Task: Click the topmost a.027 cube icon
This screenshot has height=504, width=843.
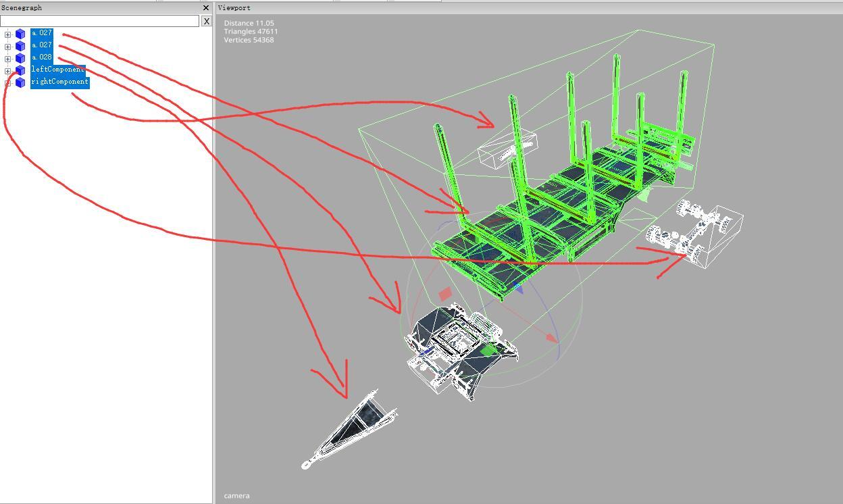Action: pyautogui.click(x=20, y=34)
